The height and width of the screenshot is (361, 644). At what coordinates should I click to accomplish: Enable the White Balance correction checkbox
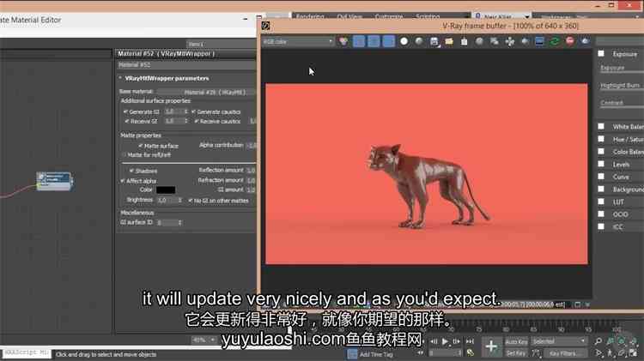[601, 126]
